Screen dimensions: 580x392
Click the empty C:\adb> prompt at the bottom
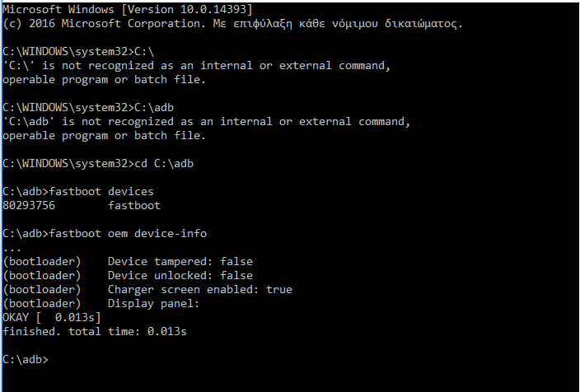tap(26, 359)
